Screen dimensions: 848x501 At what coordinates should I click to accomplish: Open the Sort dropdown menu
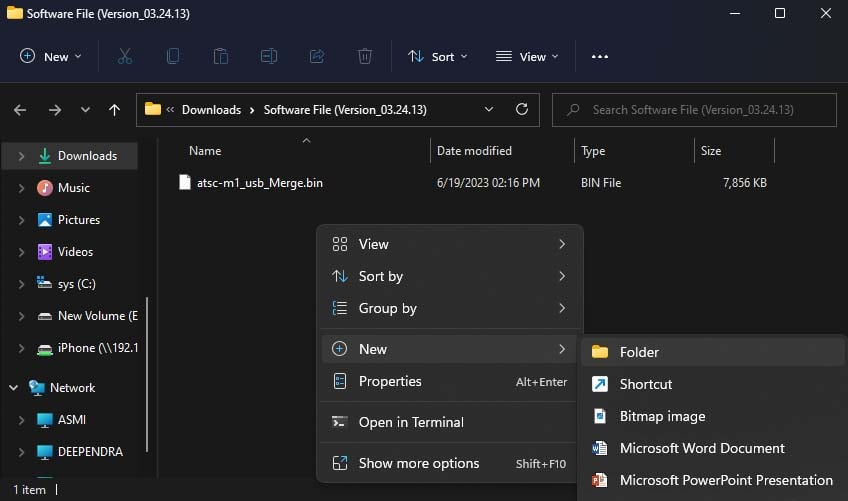click(438, 57)
